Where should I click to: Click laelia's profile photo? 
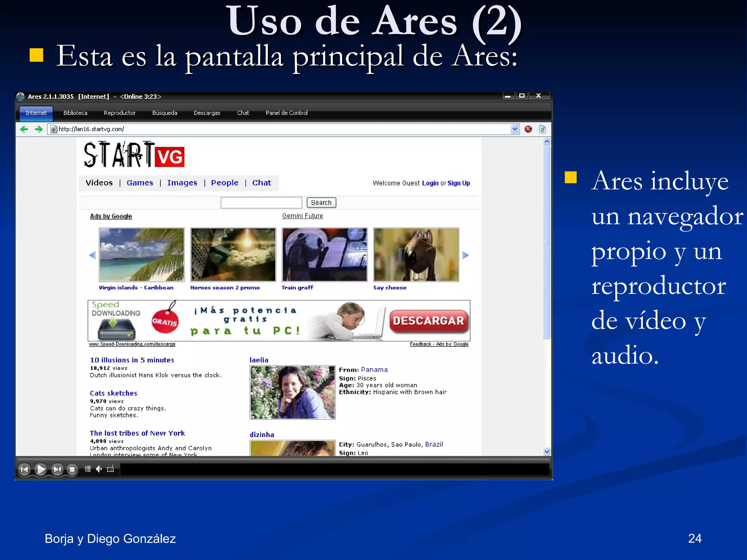coord(293,393)
